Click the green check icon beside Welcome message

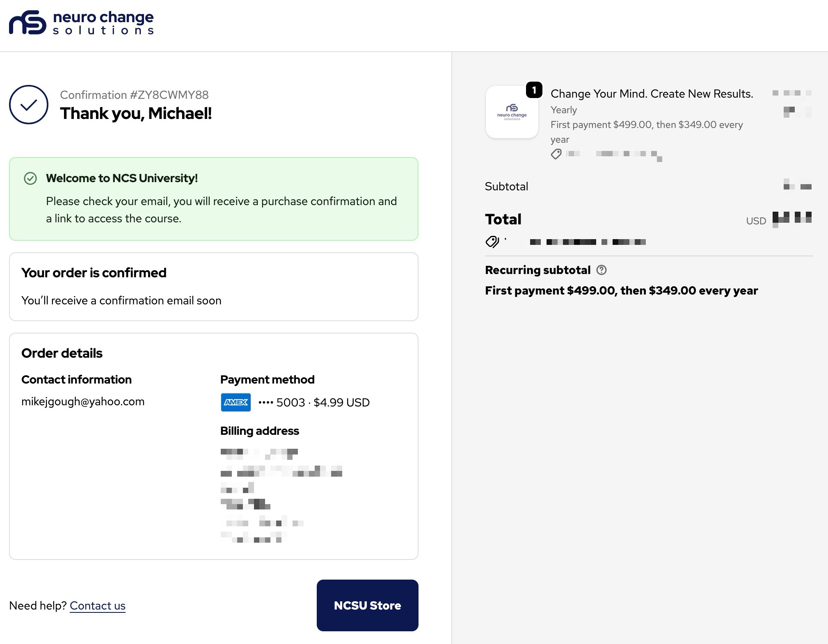30,178
